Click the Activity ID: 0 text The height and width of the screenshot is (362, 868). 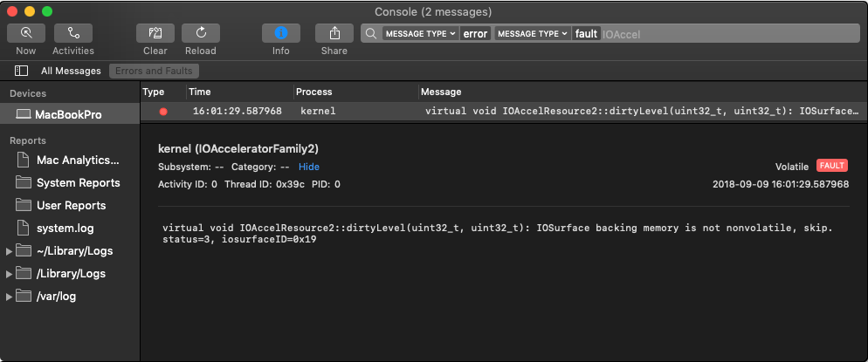(x=188, y=184)
